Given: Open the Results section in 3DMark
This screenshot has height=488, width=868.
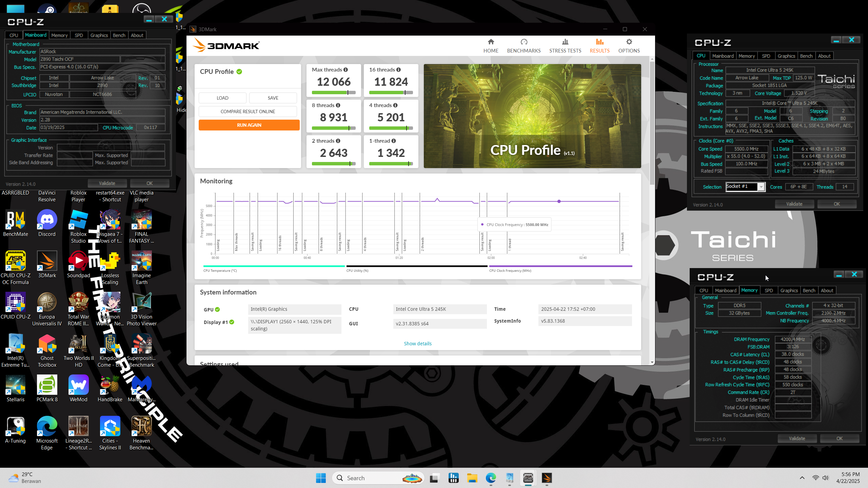Looking at the screenshot, I should pyautogui.click(x=599, y=46).
